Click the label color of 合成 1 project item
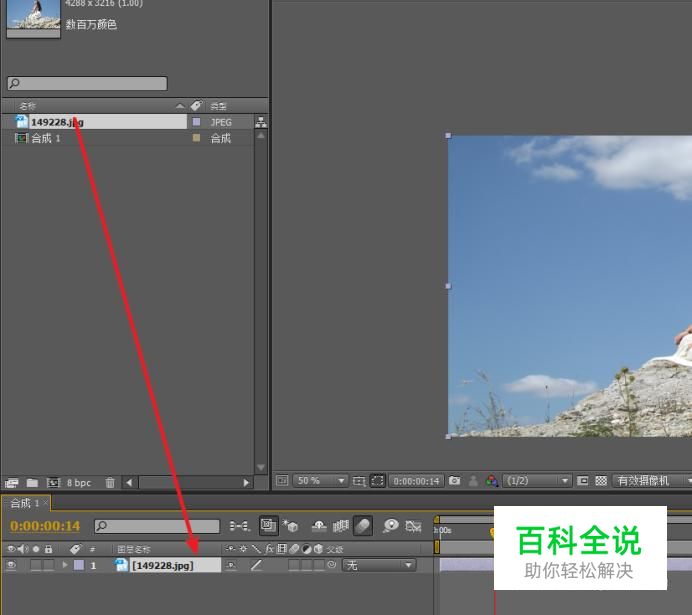 click(196, 138)
